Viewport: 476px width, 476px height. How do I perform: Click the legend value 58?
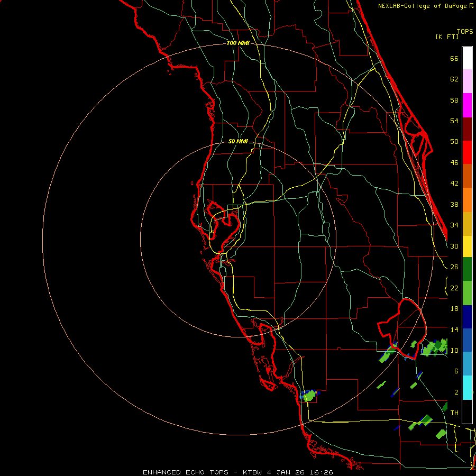(454, 100)
